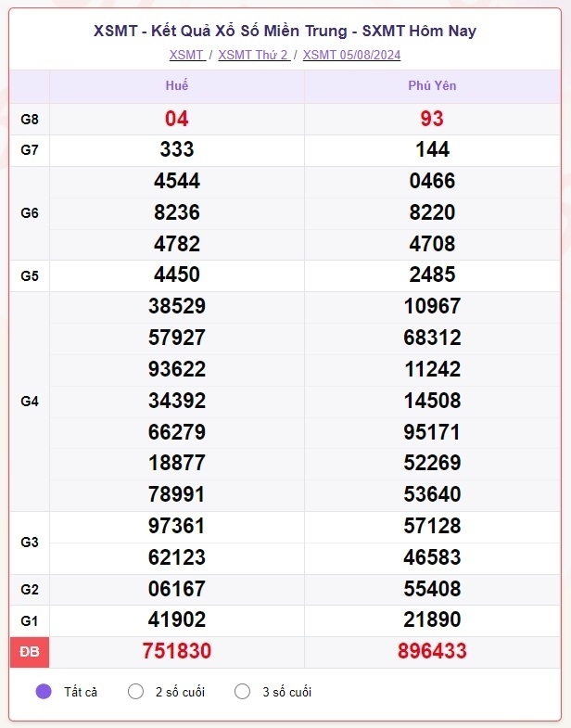Select the 3 số cuối radio option
Viewport: 571px width, 728px height.
pyautogui.click(x=242, y=691)
